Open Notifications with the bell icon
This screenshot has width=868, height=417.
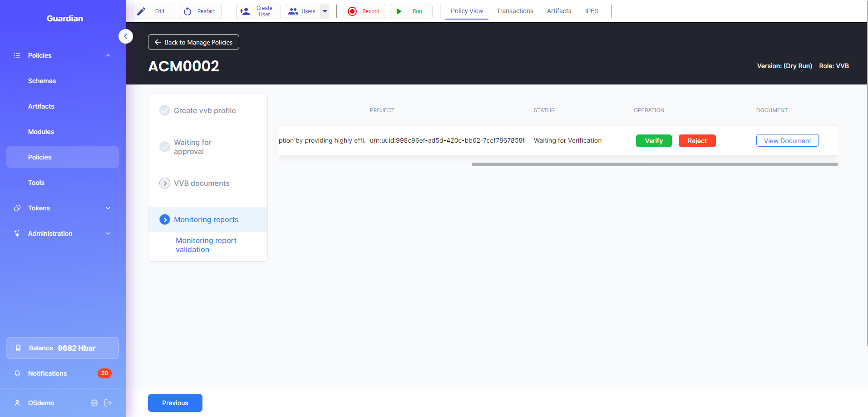17,373
